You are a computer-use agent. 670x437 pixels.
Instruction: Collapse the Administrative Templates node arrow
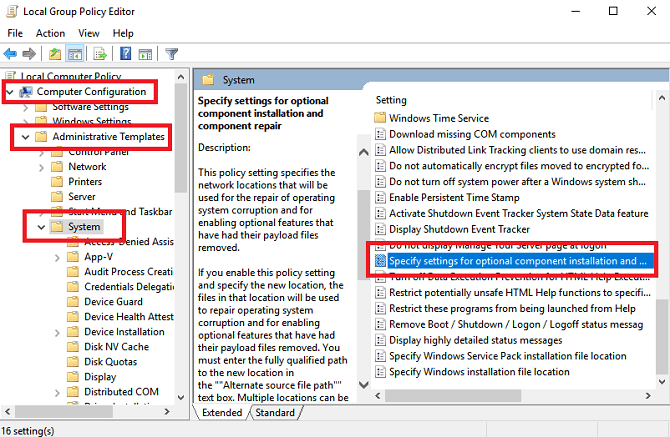point(26,136)
